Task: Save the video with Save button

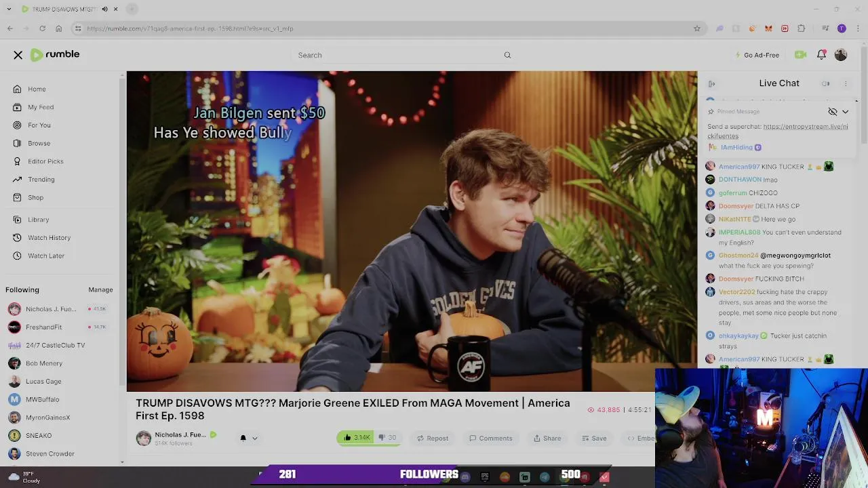Action: 594,438
